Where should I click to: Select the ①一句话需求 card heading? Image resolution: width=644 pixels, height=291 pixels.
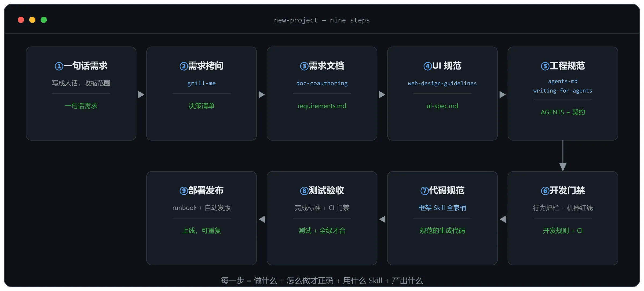(x=81, y=66)
